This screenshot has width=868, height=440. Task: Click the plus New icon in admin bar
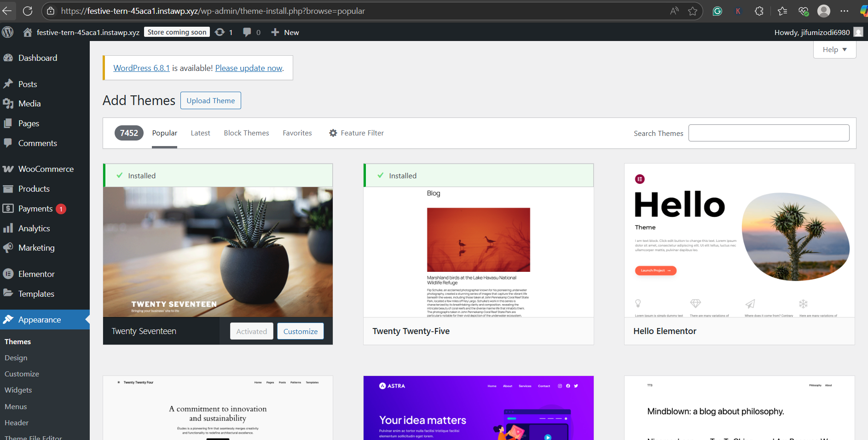tap(275, 32)
